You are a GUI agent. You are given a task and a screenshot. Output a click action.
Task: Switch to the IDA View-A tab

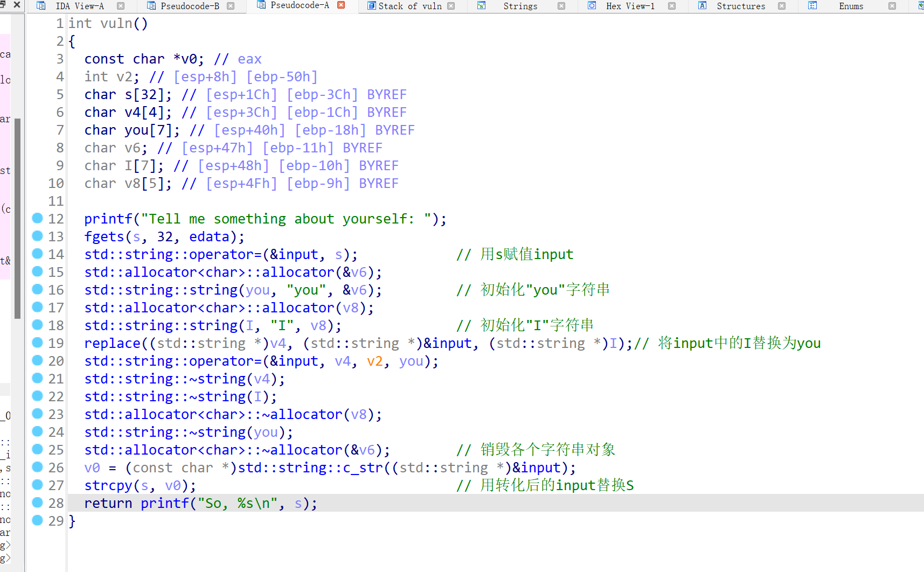click(x=79, y=6)
